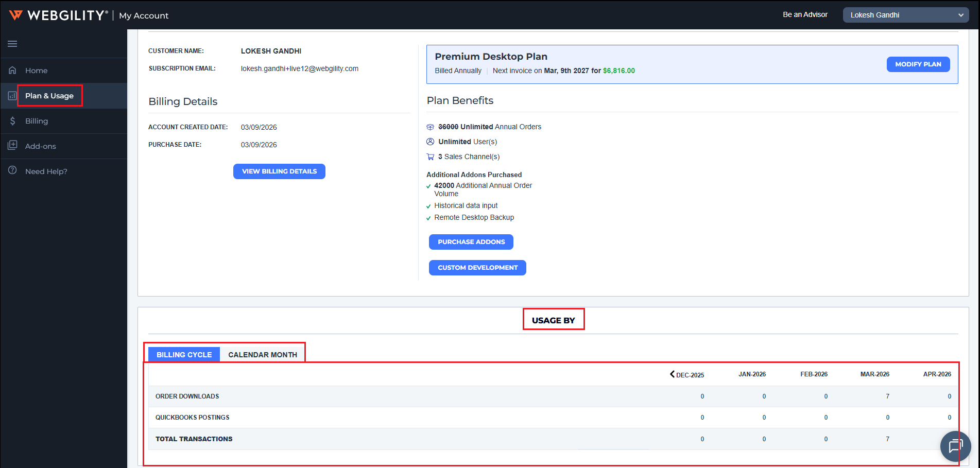
Task: Open the chat support bubble
Action: tap(955, 446)
